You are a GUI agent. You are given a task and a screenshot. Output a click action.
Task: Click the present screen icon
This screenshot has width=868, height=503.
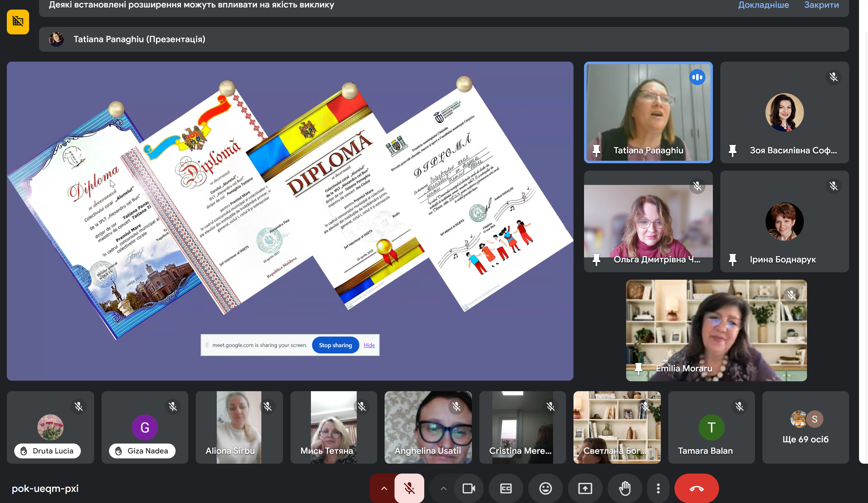(585, 488)
